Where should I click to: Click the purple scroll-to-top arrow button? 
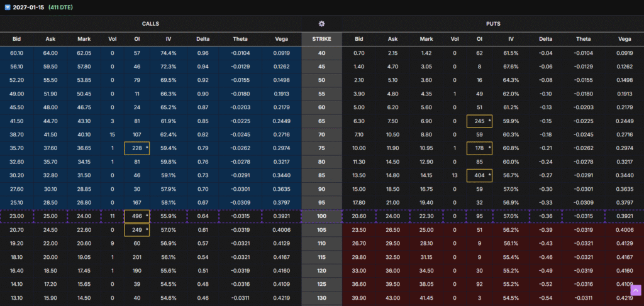pos(635,291)
